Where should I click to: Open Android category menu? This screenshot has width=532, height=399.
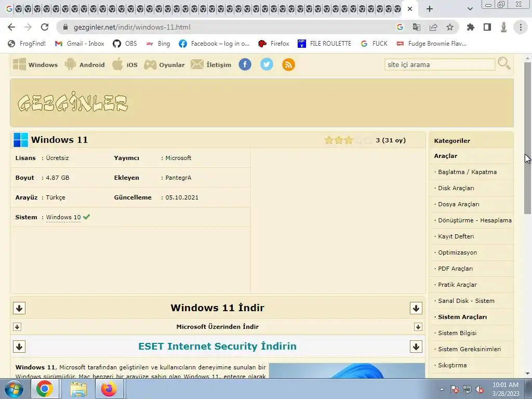pos(85,64)
